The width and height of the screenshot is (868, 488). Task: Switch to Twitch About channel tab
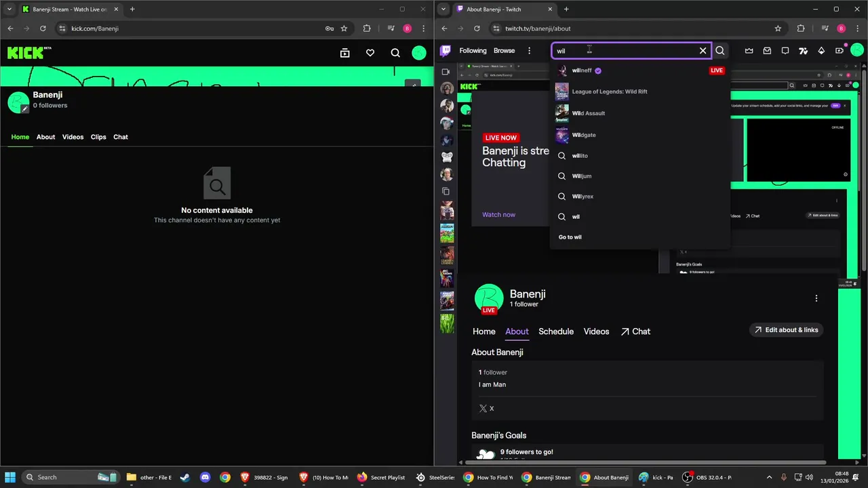(517, 331)
